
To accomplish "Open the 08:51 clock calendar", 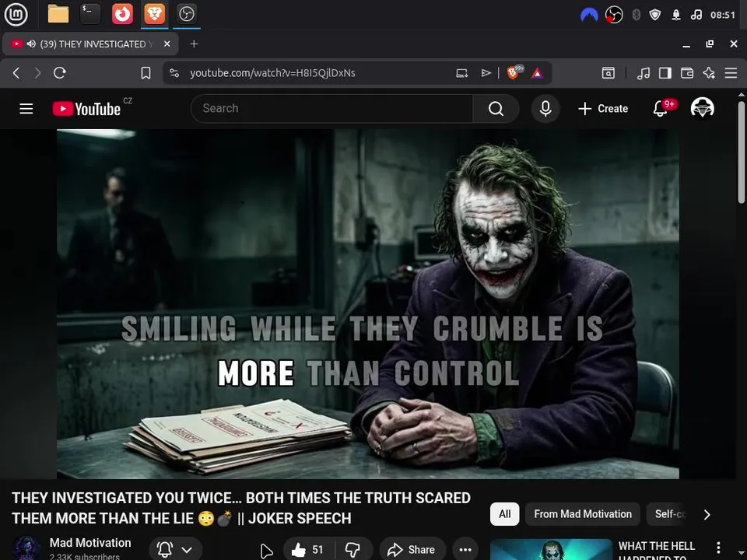I will (723, 16).
